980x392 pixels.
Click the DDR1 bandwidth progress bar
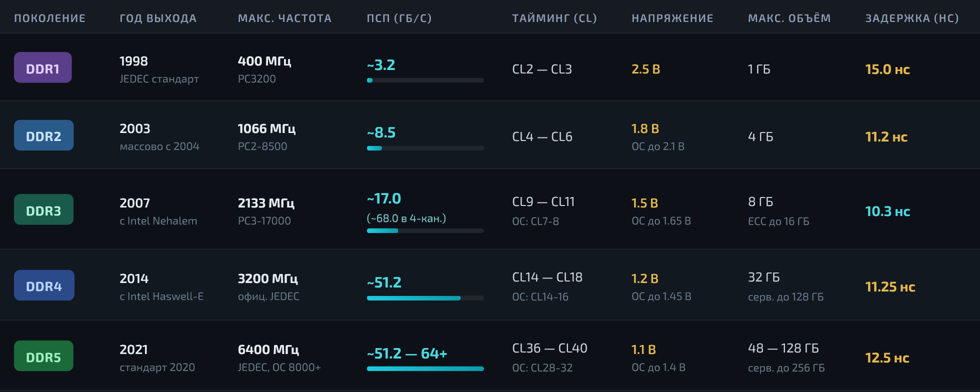[425, 80]
